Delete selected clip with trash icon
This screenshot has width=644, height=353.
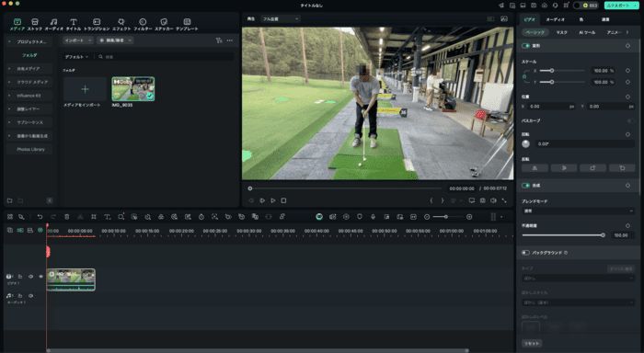67,217
